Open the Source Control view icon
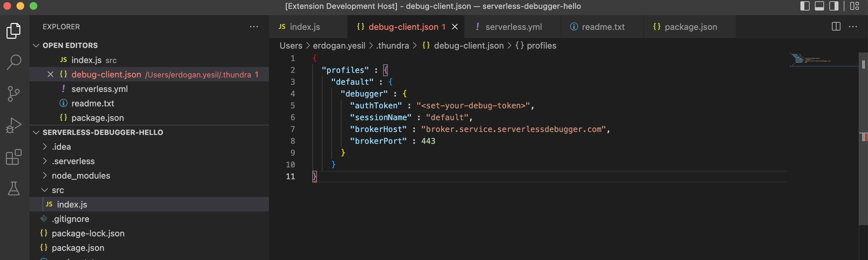The width and height of the screenshot is (868, 260). tap(14, 94)
